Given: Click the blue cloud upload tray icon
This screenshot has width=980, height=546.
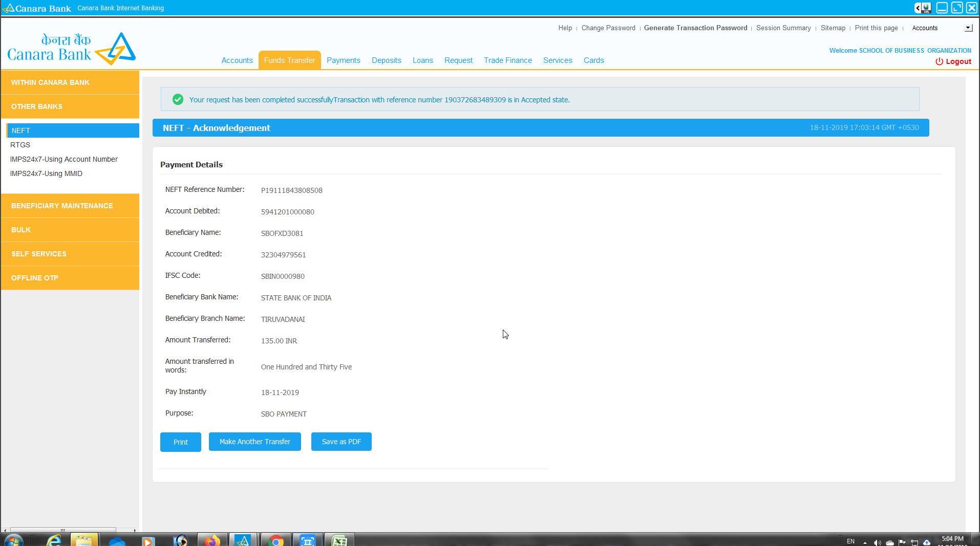Looking at the screenshot, I should [927, 542].
